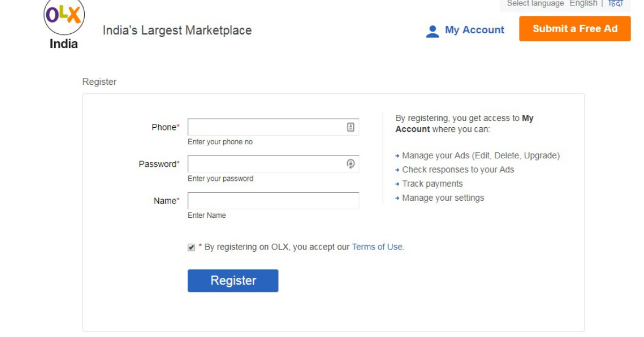Click the 'Select language' label
Image resolution: width=644 pixels, height=337 pixels.
coord(536,4)
